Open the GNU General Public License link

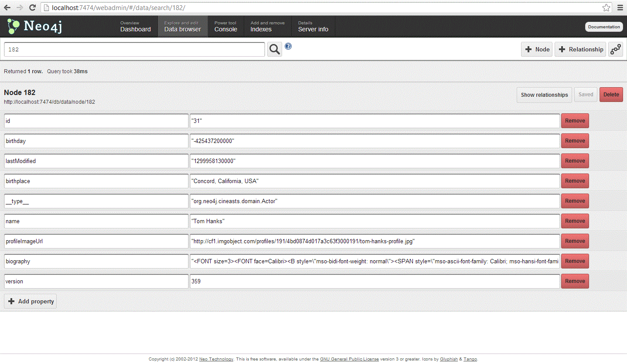(349, 359)
